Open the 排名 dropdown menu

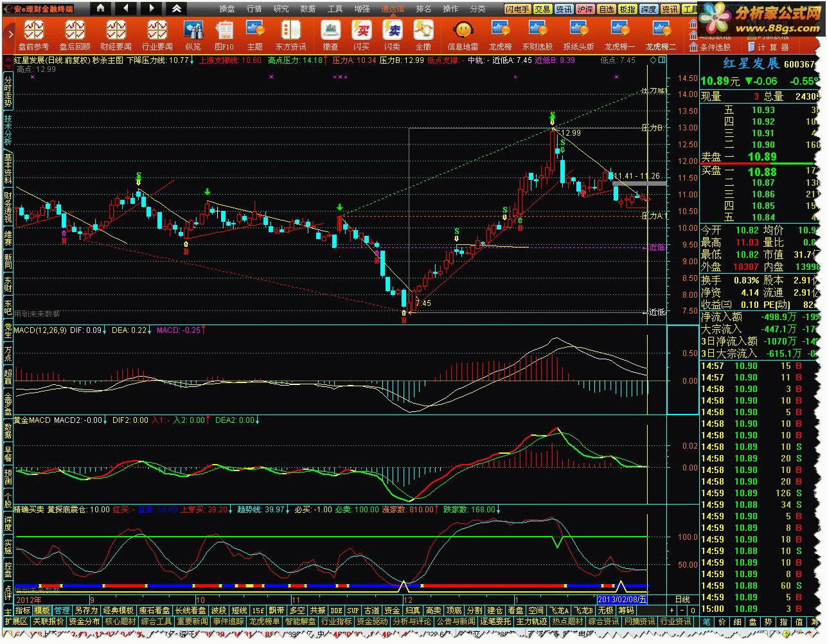423,9
